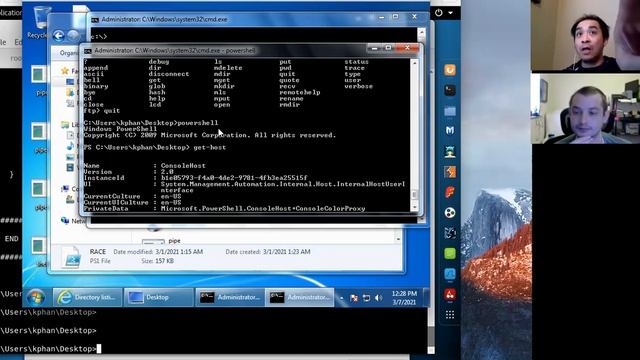The height and width of the screenshot is (360, 640).
Task: Open the orange app icon atop the dock
Action: click(450, 70)
